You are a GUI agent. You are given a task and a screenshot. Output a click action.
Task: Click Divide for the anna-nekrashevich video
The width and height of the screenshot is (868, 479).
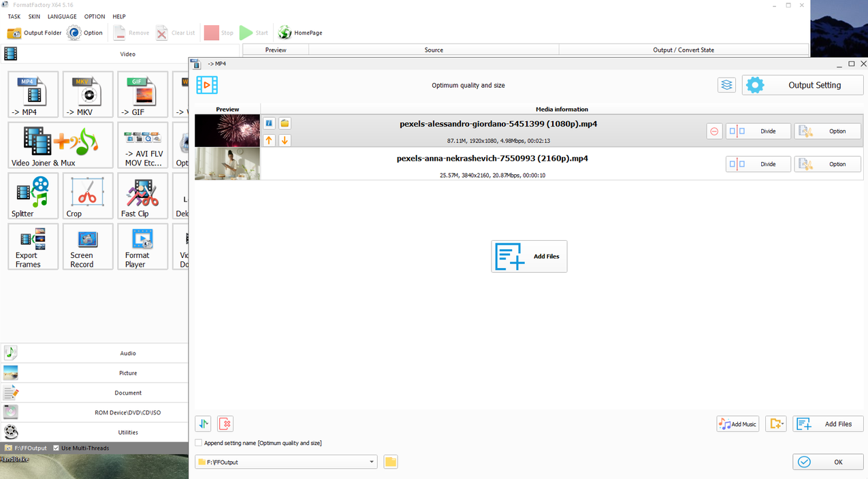coord(758,164)
